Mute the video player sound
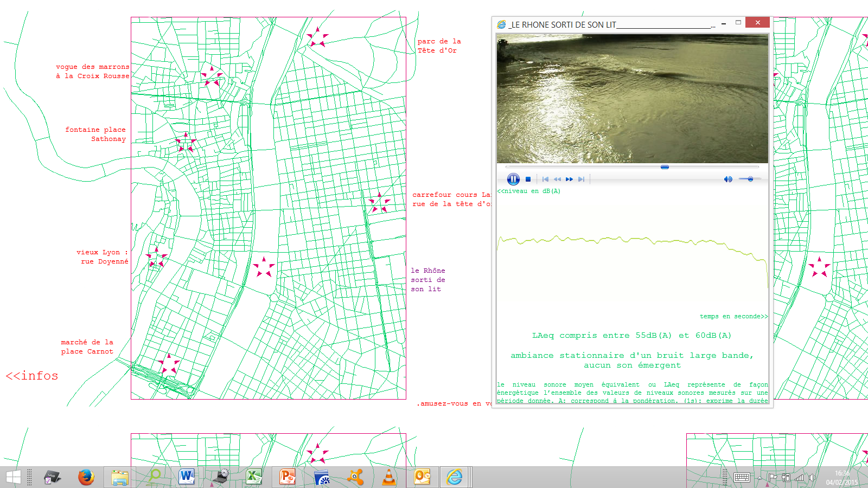This screenshot has height=488, width=868. (x=728, y=179)
